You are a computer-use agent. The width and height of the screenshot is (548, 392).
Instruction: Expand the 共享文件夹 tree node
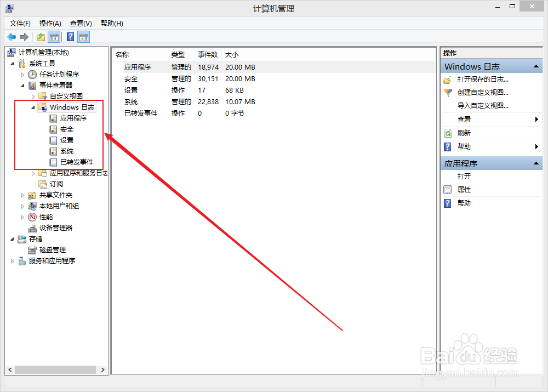22,195
